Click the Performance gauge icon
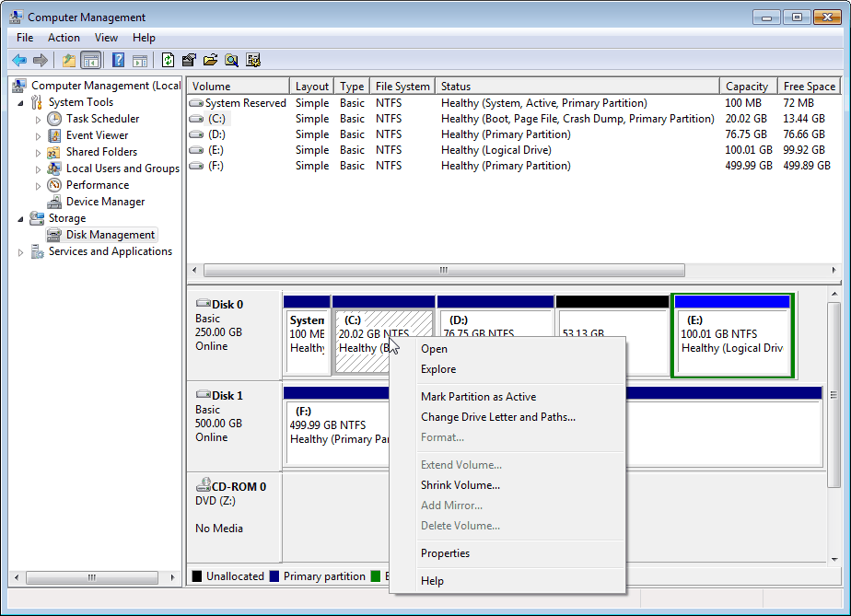 pos(54,186)
